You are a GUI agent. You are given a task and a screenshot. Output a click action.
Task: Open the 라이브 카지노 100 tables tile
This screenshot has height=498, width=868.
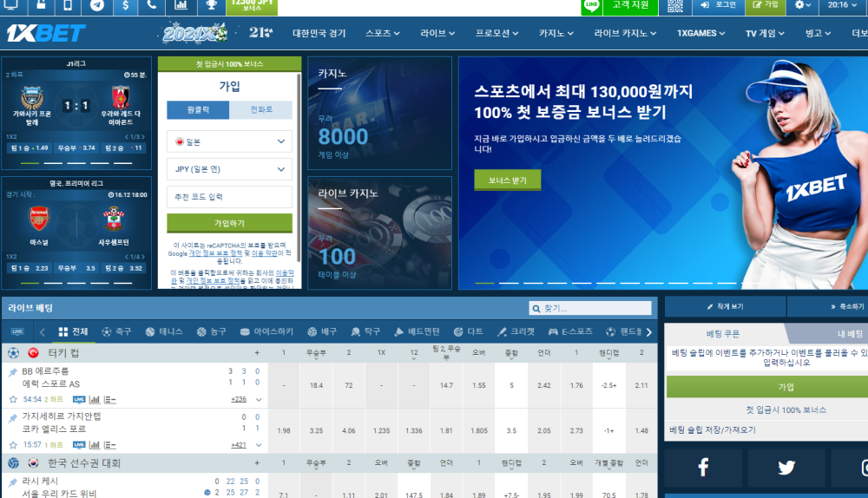point(380,233)
